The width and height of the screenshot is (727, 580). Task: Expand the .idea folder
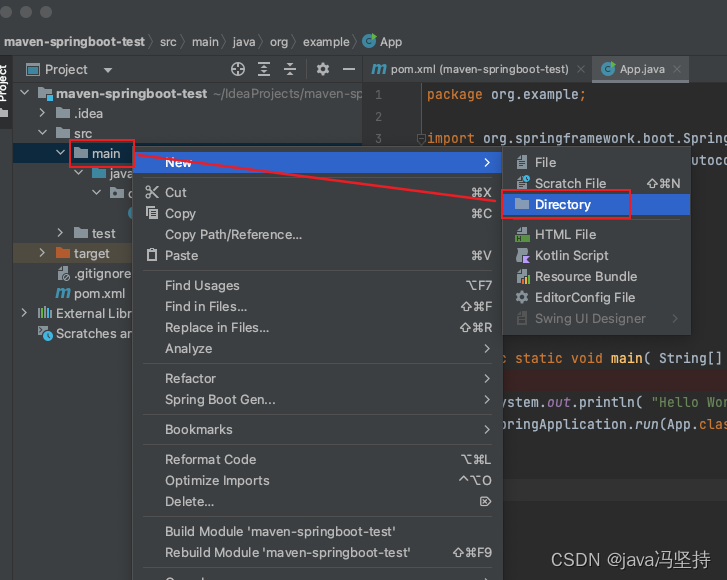point(42,113)
